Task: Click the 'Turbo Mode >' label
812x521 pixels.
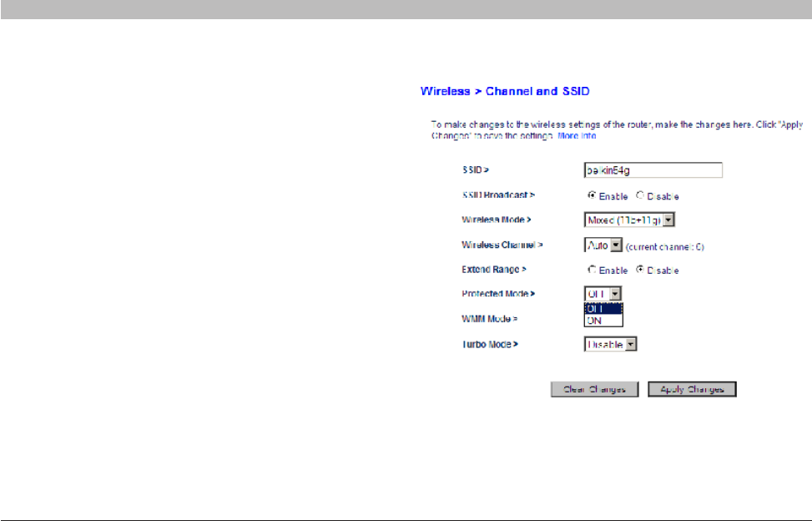Action: pyautogui.click(x=490, y=344)
